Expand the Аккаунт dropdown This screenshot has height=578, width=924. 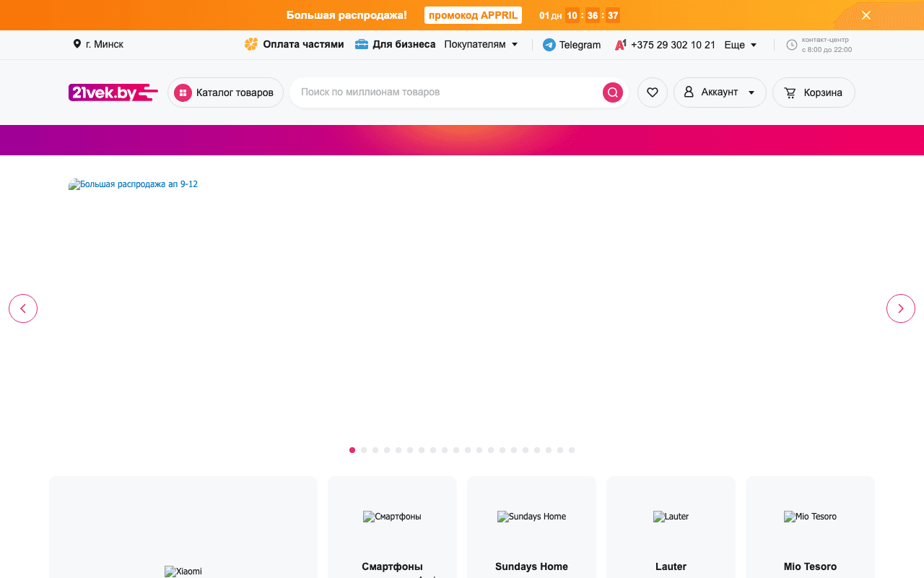(x=720, y=92)
